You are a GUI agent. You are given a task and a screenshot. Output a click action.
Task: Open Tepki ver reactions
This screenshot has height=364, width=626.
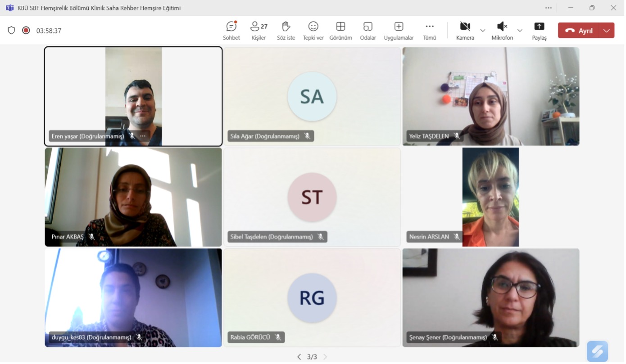pyautogui.click(x=313, y=31)
